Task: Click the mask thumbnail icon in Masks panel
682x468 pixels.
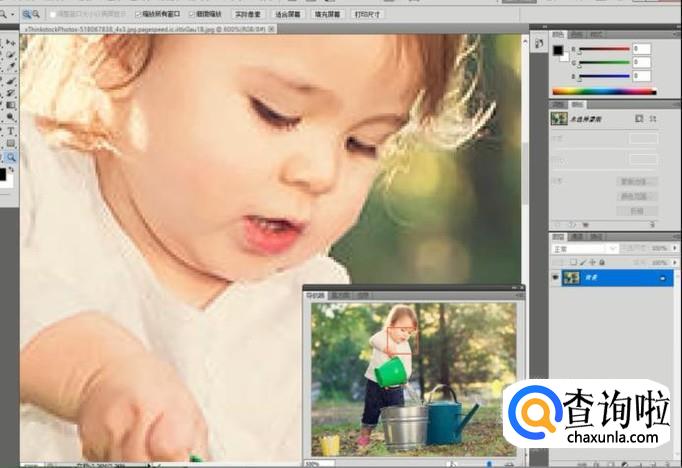Action: 560,118
